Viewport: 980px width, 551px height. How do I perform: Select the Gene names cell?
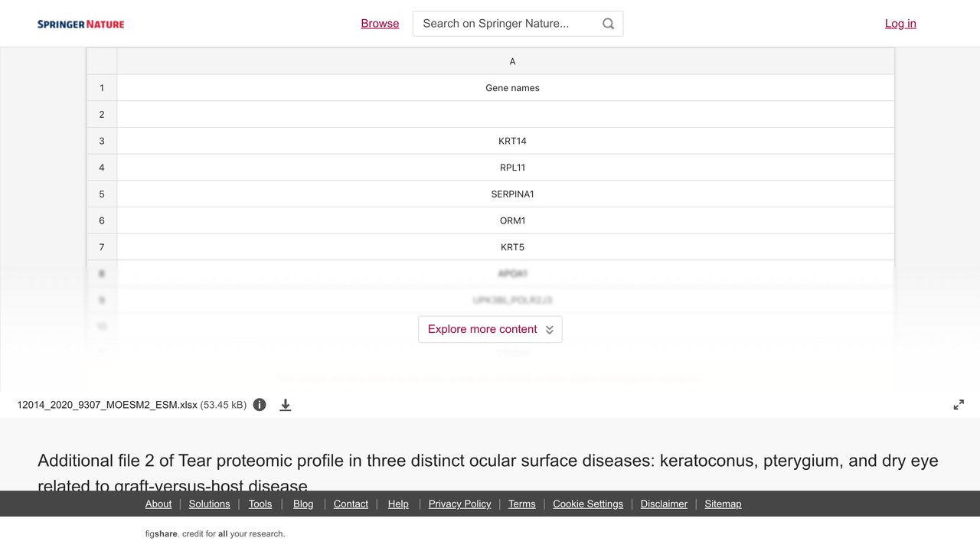[505, 88]
